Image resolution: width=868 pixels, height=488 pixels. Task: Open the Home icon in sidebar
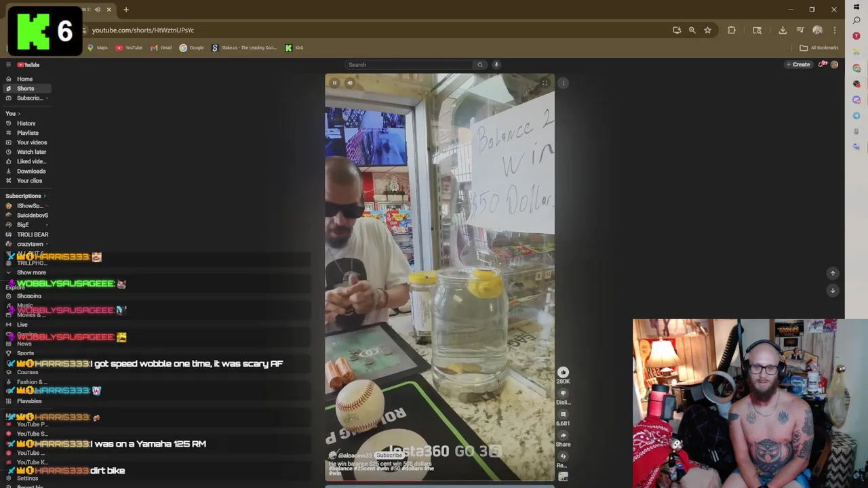point(8,79)
